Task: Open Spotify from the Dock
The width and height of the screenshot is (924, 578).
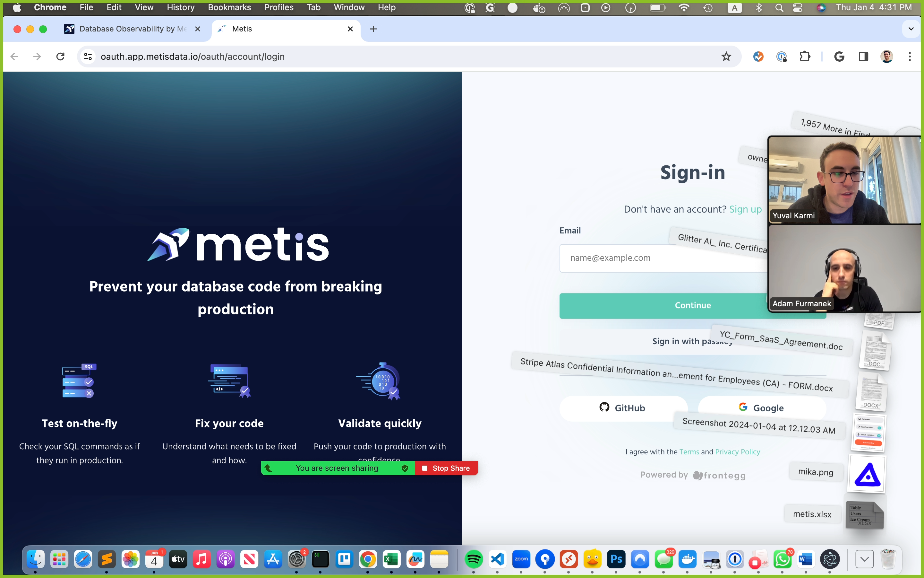Action: (474, 560)
